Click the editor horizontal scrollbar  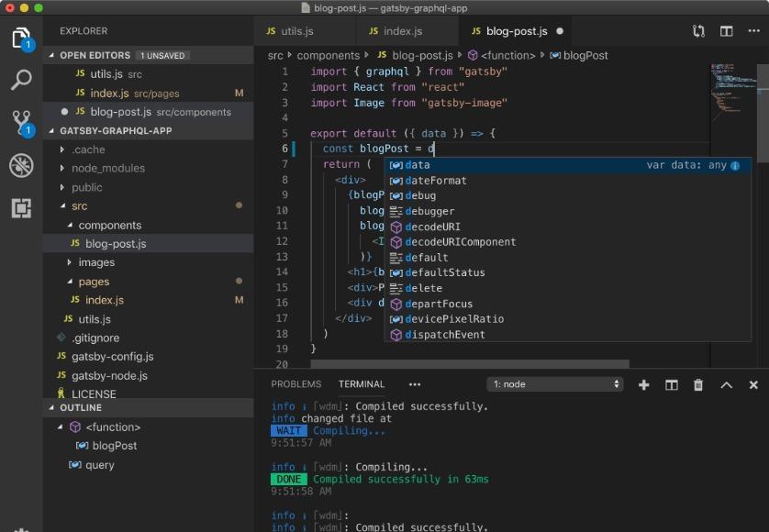click(470, 364)
